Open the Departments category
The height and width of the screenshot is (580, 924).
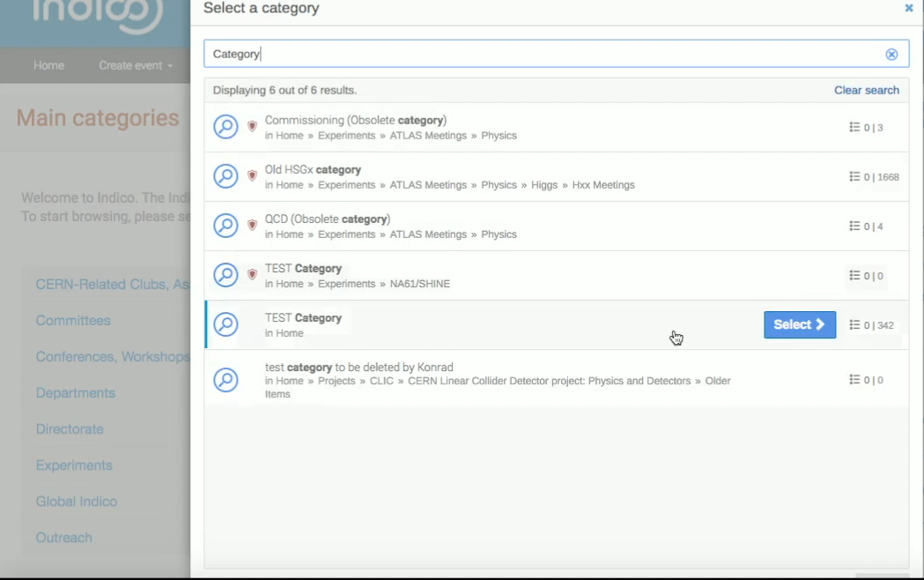tap(76, 393)
